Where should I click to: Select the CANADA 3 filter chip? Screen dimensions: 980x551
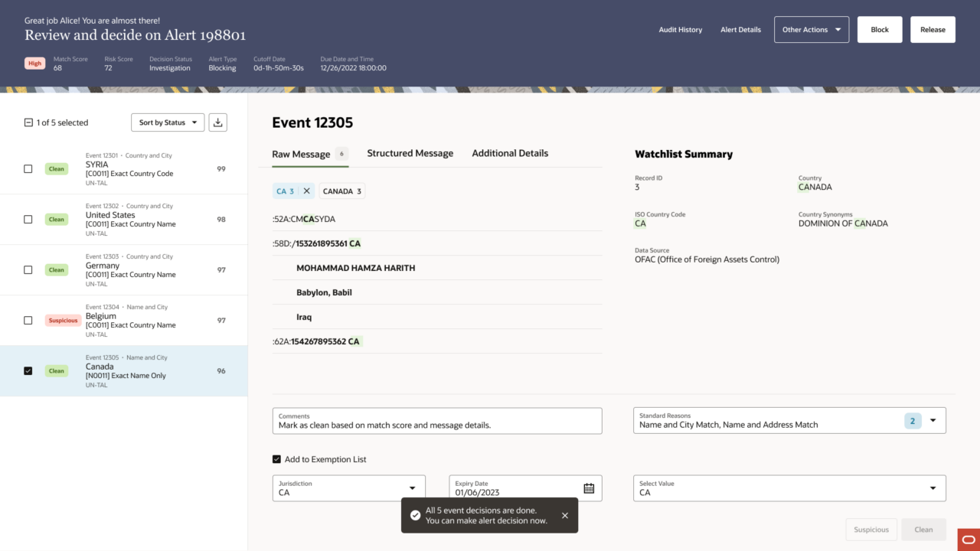click(342, 191)
